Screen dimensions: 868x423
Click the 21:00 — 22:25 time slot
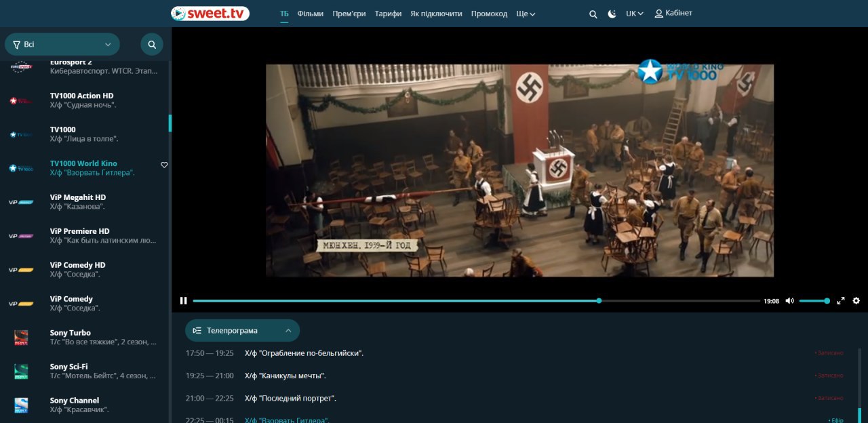click(210, 398)
